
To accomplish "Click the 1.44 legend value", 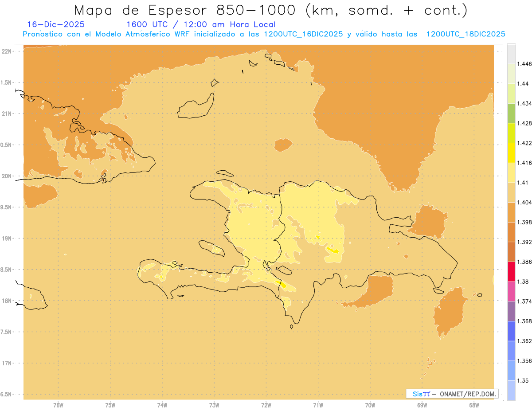I will point(523,84).
